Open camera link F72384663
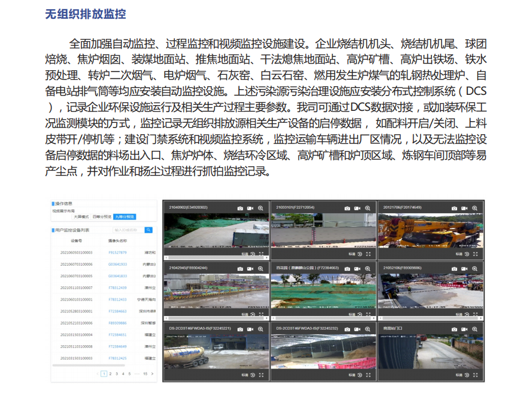Image resolution: width=532 pixels, height=400 pixels. coord(117,311)
